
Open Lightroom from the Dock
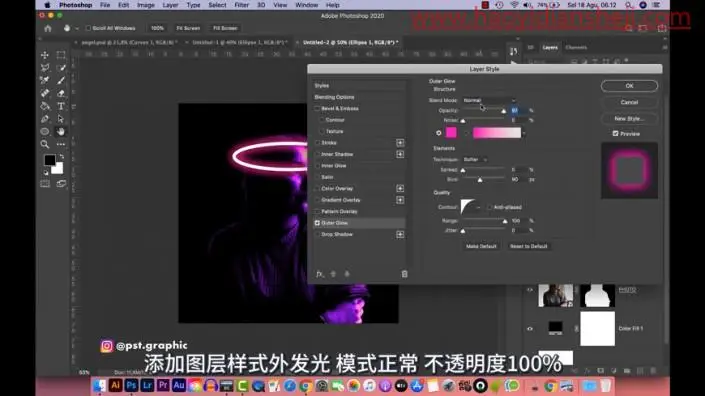[x=147, y=385]
